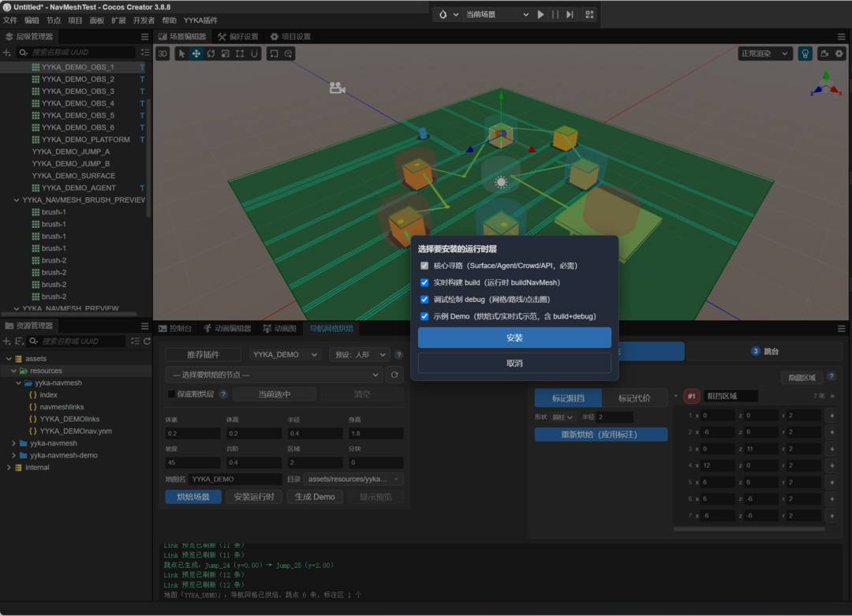Open the 预设: 人形 preset dropdown
Image resolution: width=852 pixels, height=616 pixels.
(360, 355)
